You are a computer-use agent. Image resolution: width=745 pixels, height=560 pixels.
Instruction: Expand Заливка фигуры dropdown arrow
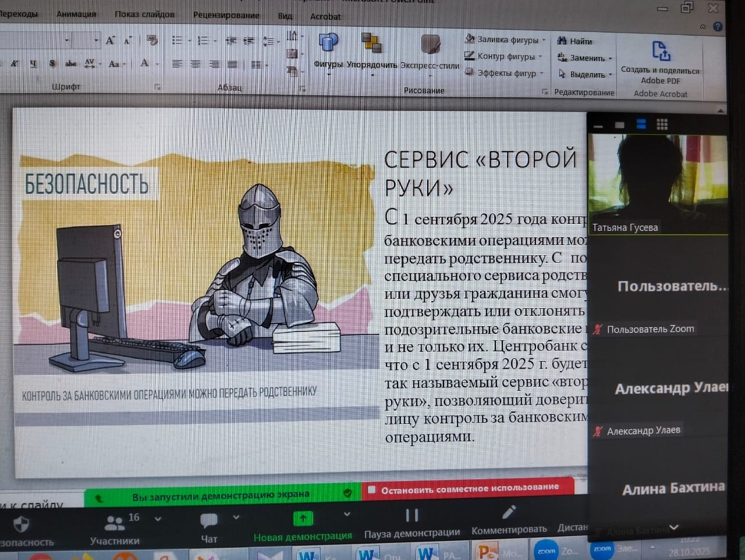544,40
